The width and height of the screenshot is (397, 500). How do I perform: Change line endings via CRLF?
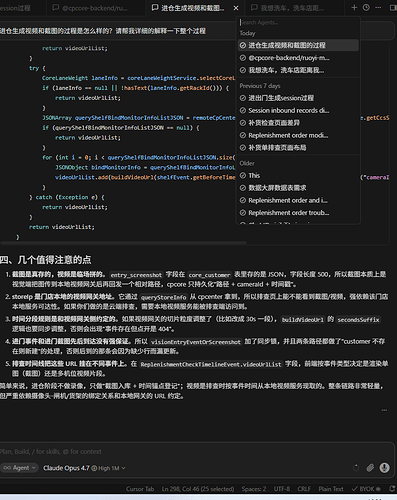click(304, 489)
